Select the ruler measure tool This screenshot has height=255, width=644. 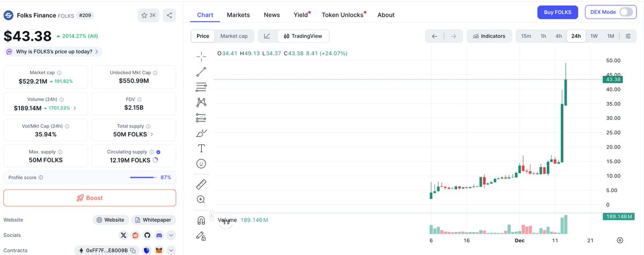point(201,184)
